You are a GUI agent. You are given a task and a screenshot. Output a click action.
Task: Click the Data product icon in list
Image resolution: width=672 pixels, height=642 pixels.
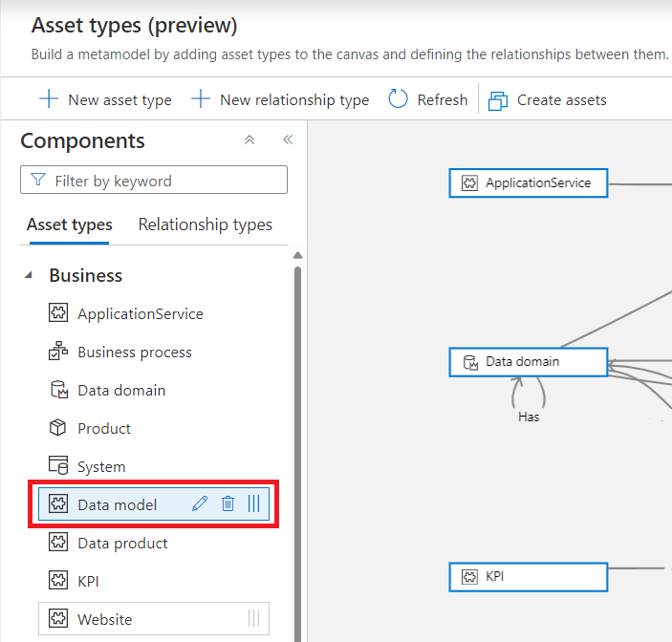click(58, 543)
